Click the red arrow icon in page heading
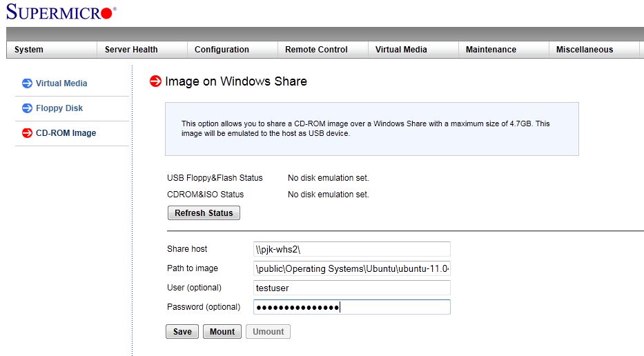 pos(155,81)
